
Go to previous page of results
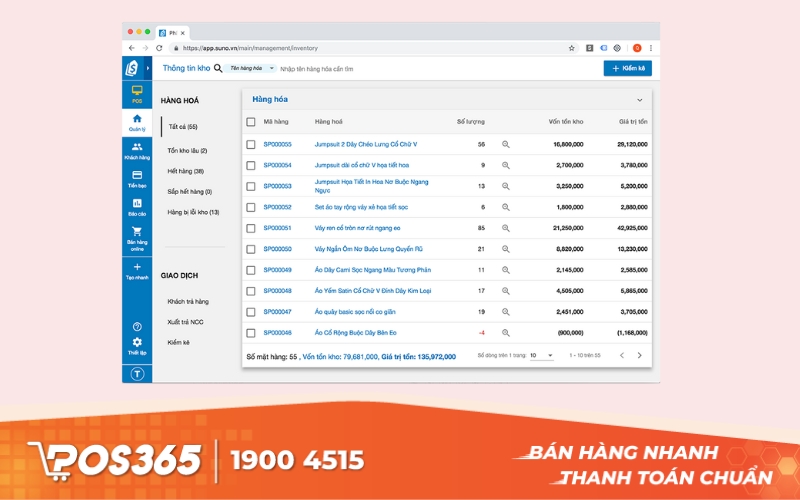point(621,355)
